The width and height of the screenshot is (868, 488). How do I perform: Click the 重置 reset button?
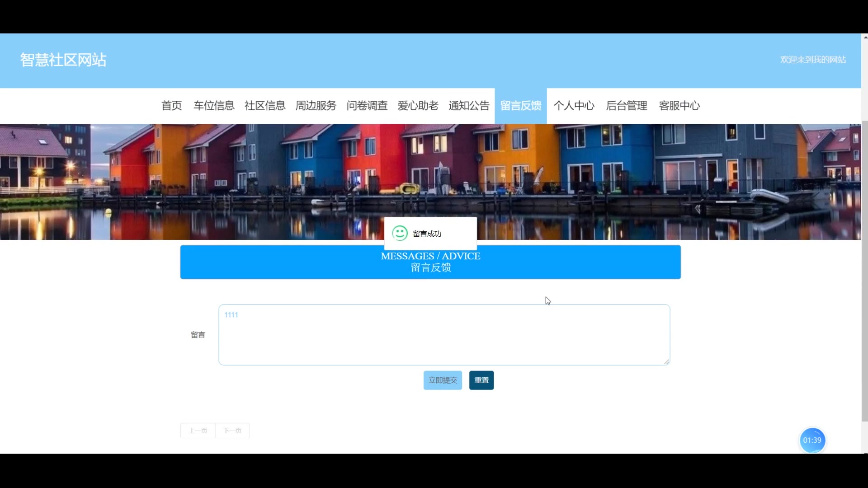(x=481, y=380)
